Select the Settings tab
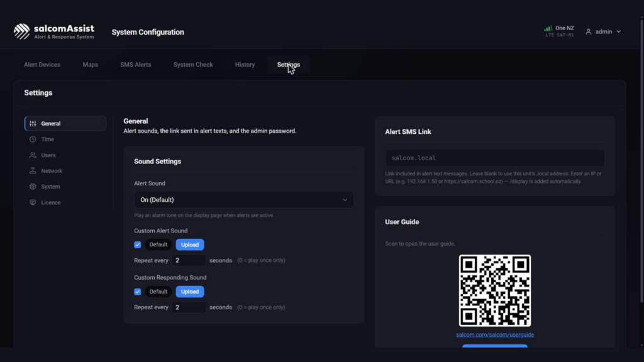Image resolution: width=644 pixels, height=362 pixels. click(x=288, y=65)
